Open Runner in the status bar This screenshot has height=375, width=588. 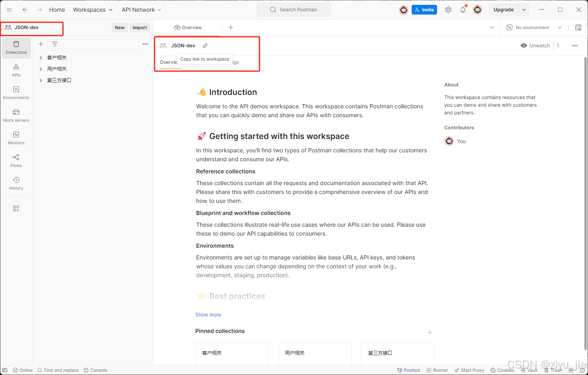click(437, 370)
